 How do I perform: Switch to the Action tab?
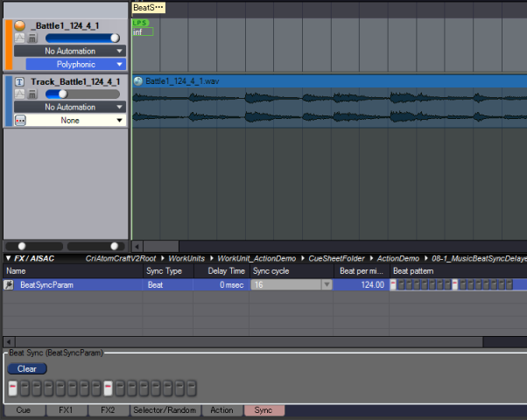tap(222, 410)
